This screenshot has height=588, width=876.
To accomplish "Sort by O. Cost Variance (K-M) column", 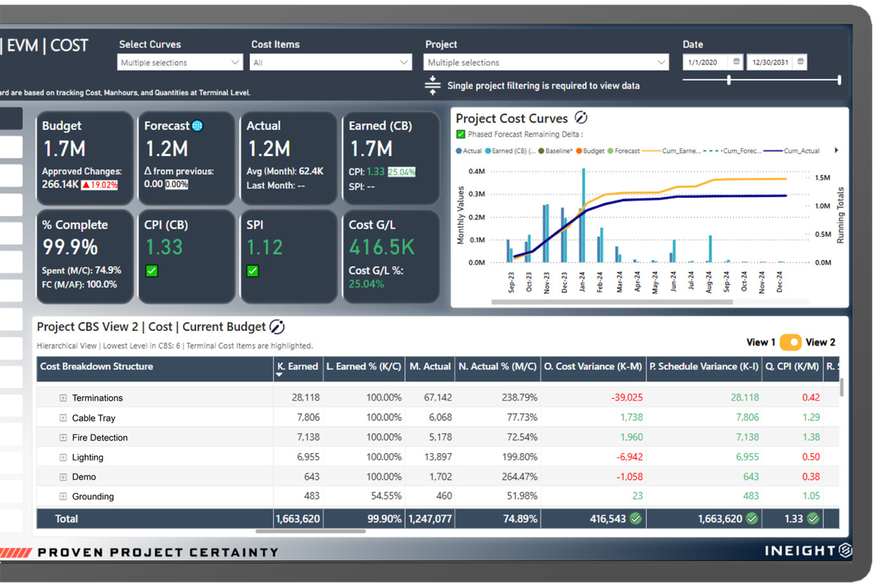I will click(x=593, y=367).
